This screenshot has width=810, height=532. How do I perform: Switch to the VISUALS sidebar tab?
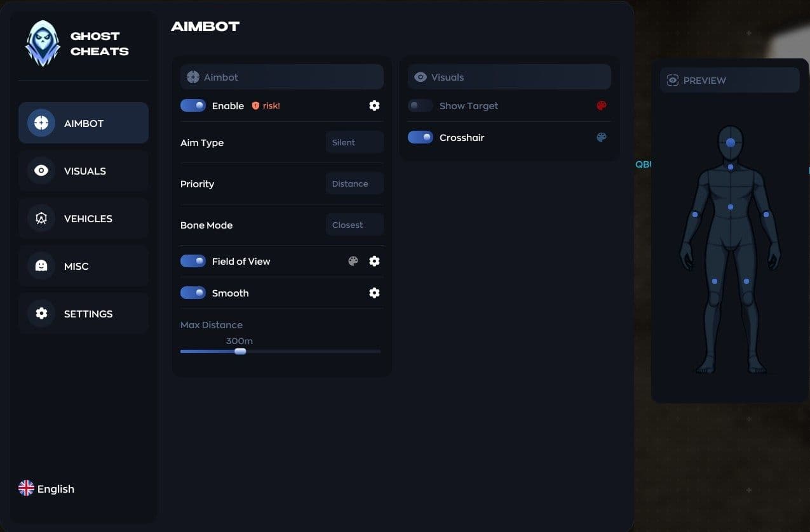click(83, 171)
